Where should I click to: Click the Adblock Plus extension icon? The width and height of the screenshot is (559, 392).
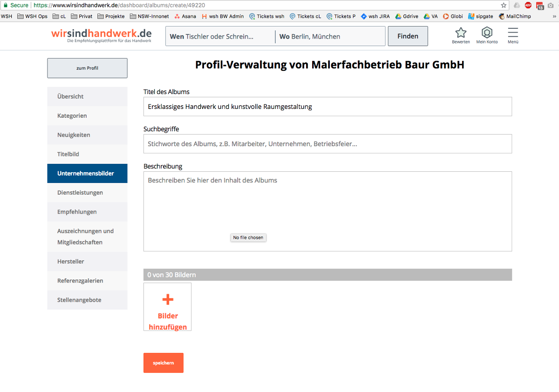(x=528, y=5)
